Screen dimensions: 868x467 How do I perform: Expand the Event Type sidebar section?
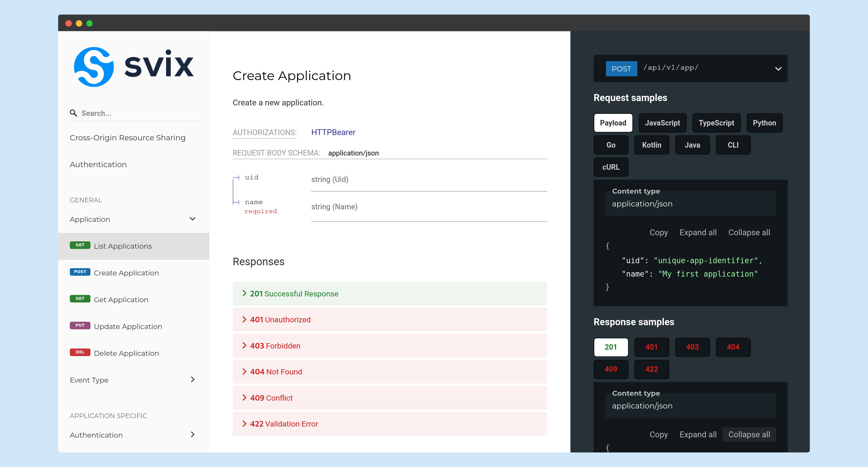(x=192, y=380)
